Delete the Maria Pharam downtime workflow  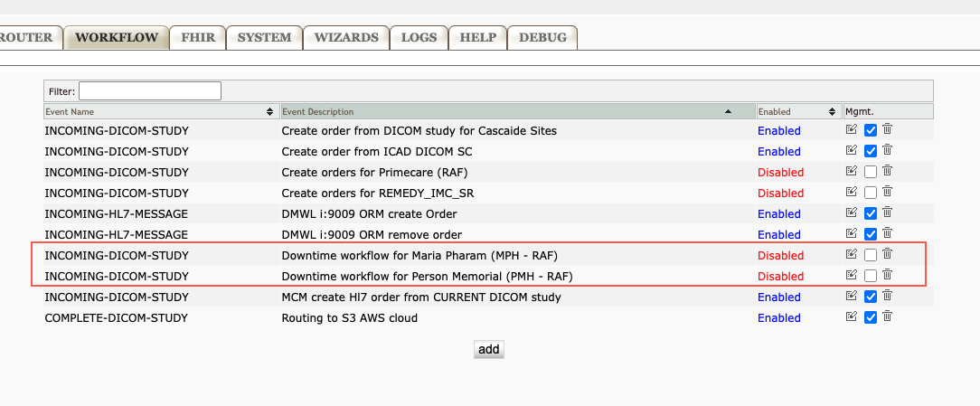coord(887,255)
